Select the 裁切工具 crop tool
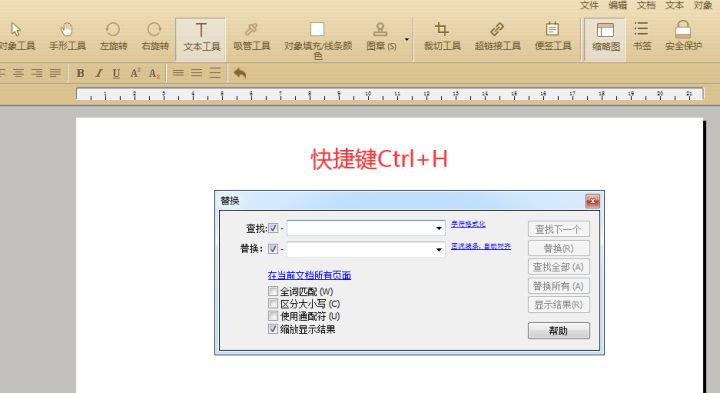The width and height of the screenshot is (720, 393). 442,37
